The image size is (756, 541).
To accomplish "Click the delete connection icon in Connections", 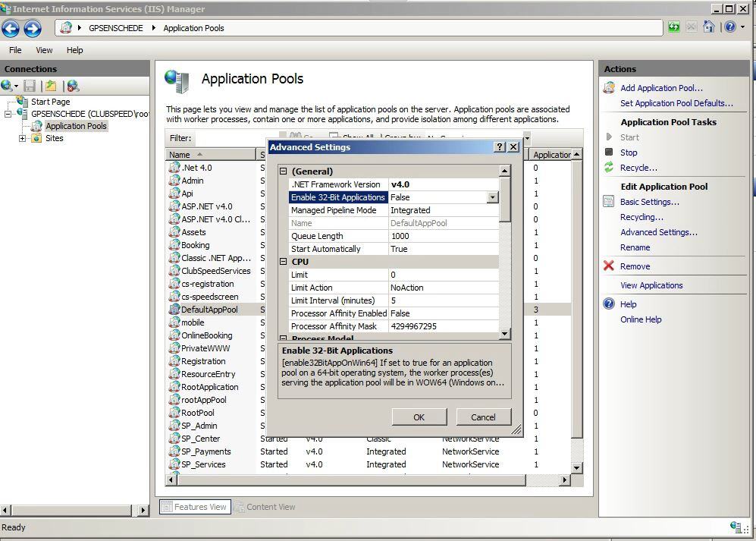I will pyautogui.click(x=73, y=86).
